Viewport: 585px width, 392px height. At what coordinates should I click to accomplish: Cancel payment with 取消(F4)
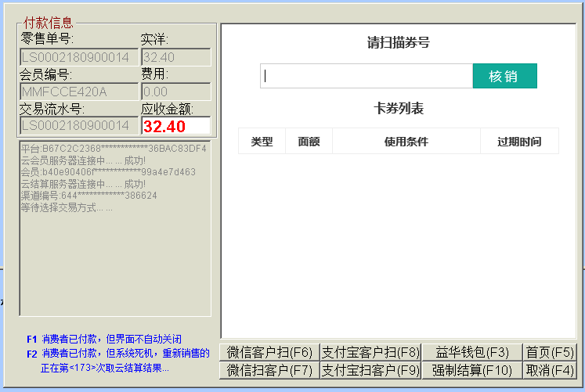(x=549, y=369)
